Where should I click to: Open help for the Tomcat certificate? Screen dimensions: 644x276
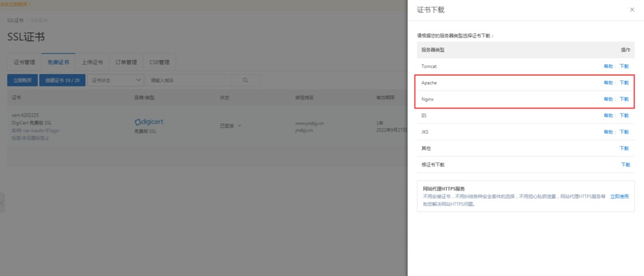tap(608, 67)
